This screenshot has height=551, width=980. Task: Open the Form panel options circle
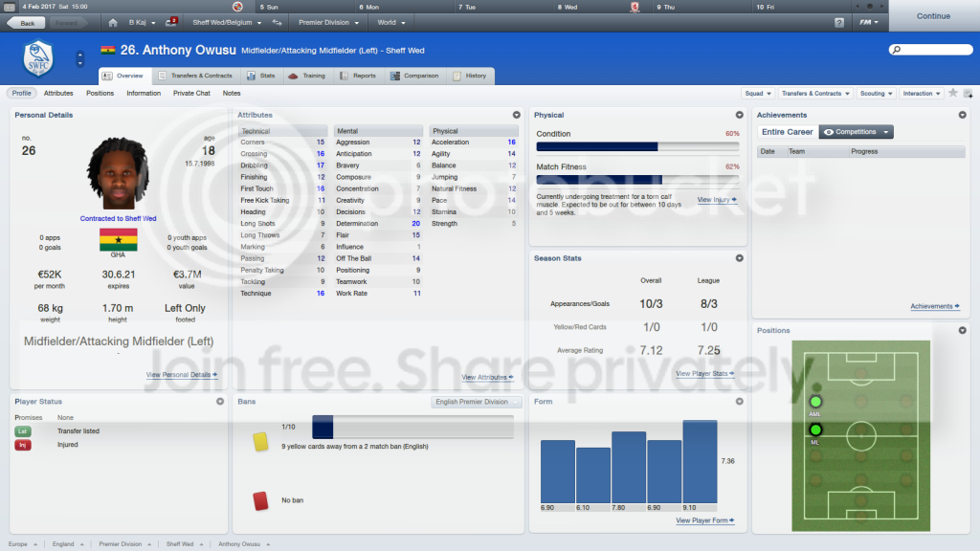pos(740,402)
